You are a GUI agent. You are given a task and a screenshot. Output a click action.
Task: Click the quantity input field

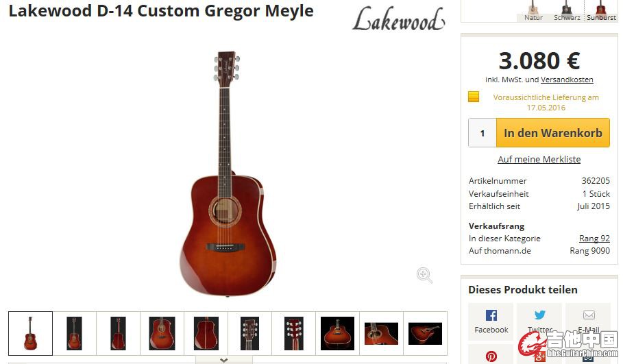[482, 133]
